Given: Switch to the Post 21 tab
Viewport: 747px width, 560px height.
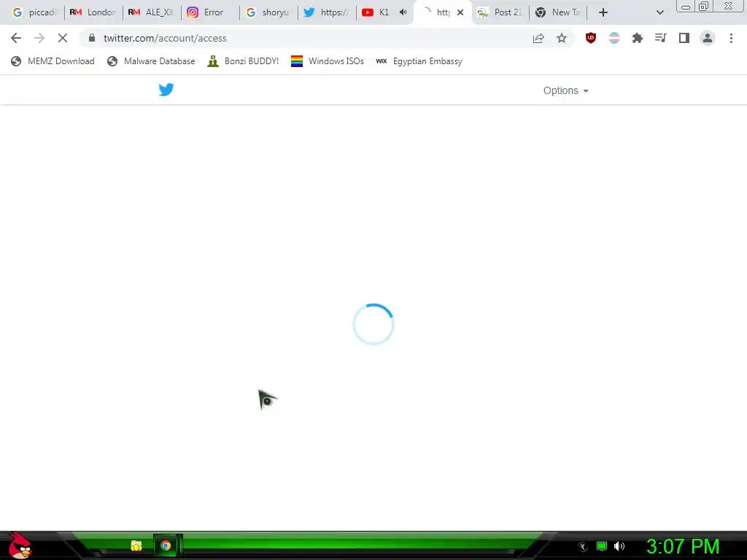Looking at the screenshot, I should click(x=500, y=12).
